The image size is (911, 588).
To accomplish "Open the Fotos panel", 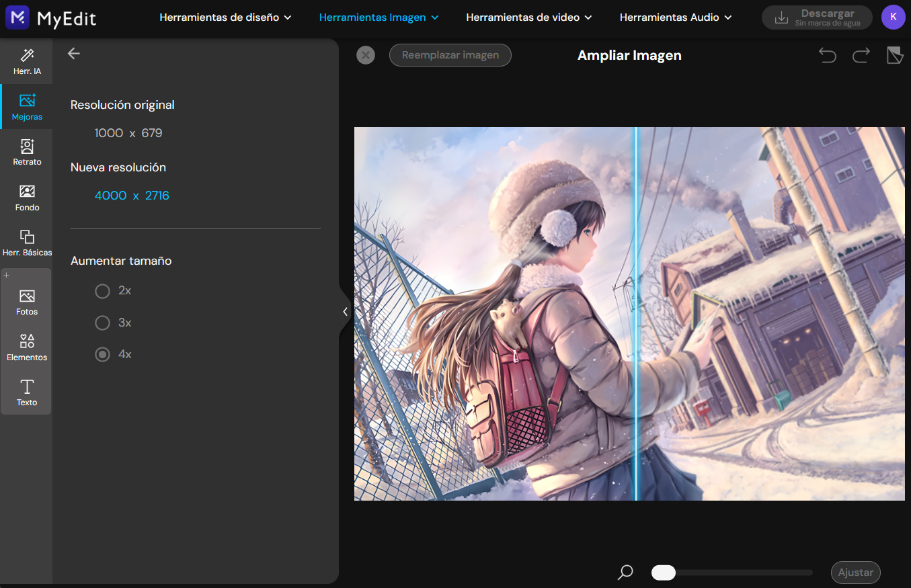I will [27, 302].
